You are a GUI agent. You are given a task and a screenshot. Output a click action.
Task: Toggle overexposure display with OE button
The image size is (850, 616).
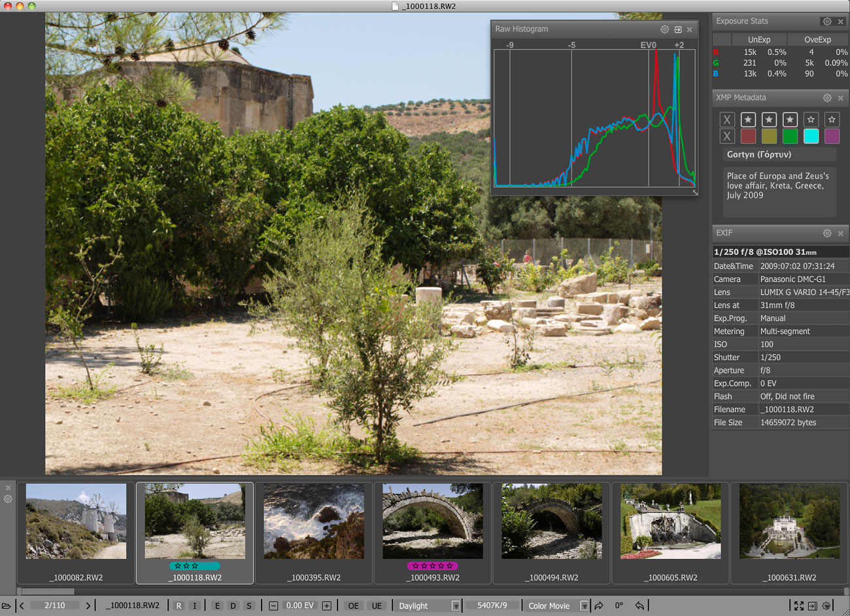tap(353, 606)
